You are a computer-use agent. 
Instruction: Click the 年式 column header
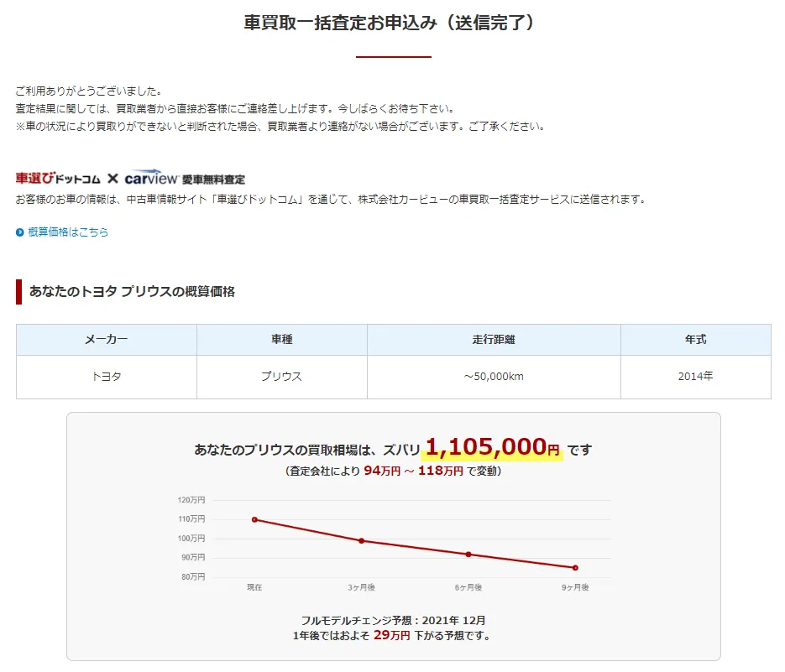[x=696, y=340]
